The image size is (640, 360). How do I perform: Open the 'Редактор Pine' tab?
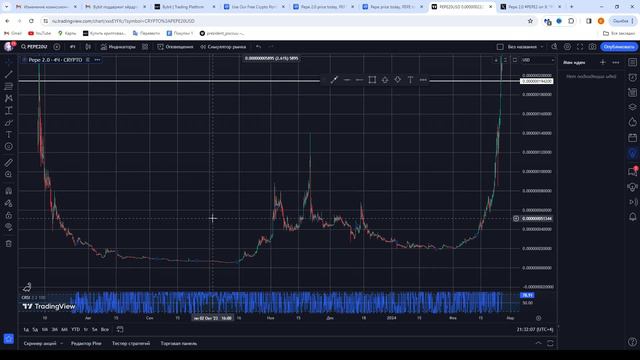pyautogui.click(x=86, y=344)
